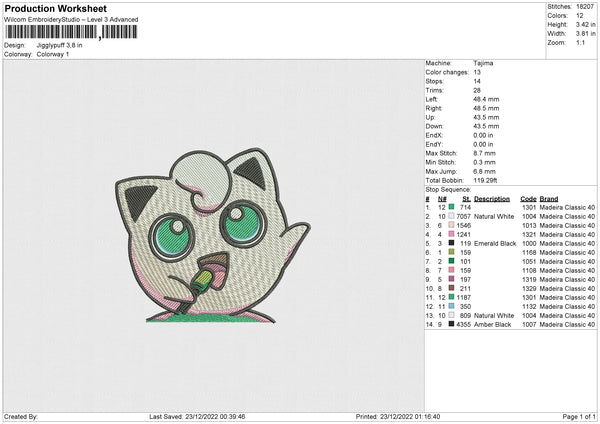Select the magenta swatch in stop row 9
This screenshot has height=424, width=600.
452,279
